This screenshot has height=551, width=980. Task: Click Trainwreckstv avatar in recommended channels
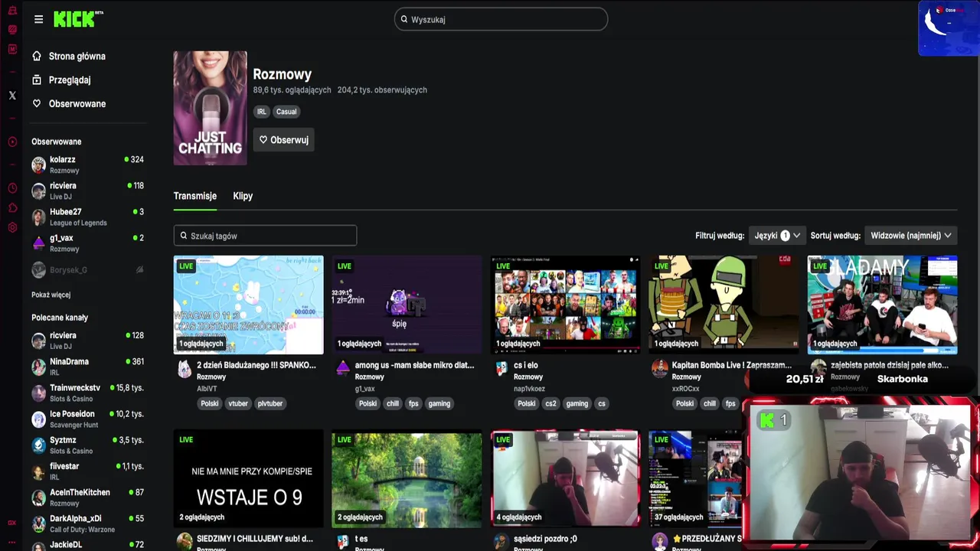38,393
